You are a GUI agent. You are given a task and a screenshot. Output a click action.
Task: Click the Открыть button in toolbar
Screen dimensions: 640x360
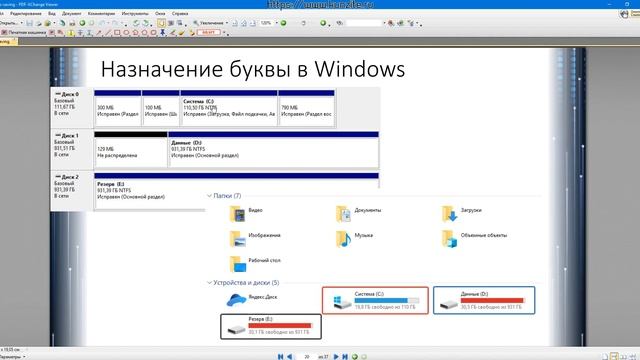point(9,23)
